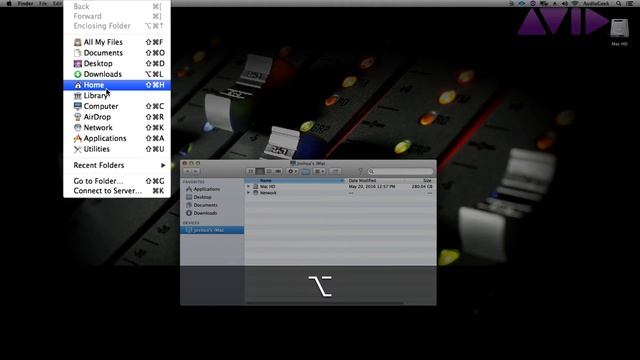Select the Network row in file list
The width and height of the screenshot is (640, 360).
point(340,193)
